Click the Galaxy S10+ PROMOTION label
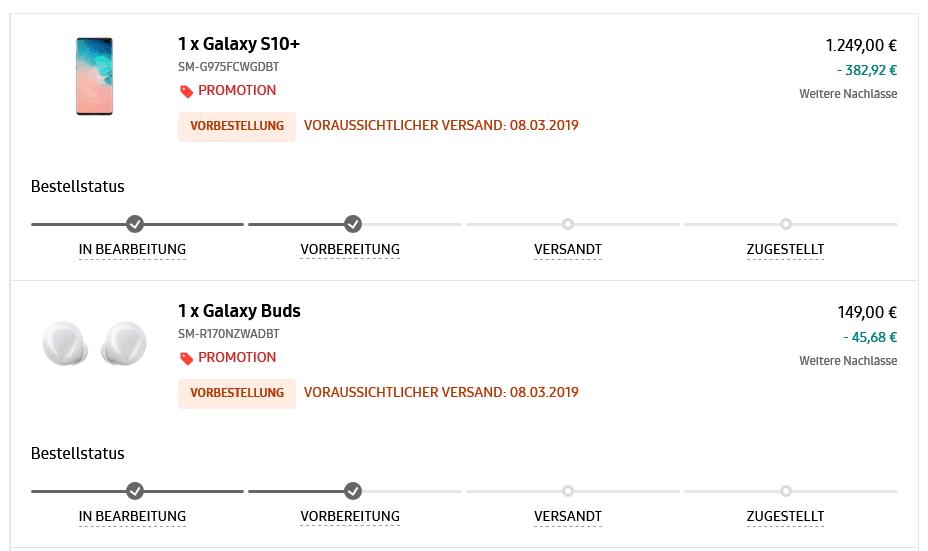The image size is (928, 551). 237,91
